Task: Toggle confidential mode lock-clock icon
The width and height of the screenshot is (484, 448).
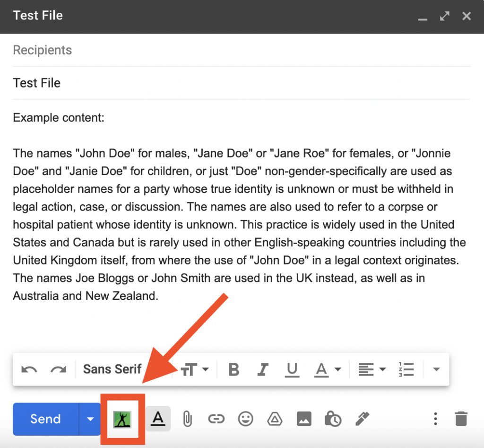Action: (x=333, y=419)
